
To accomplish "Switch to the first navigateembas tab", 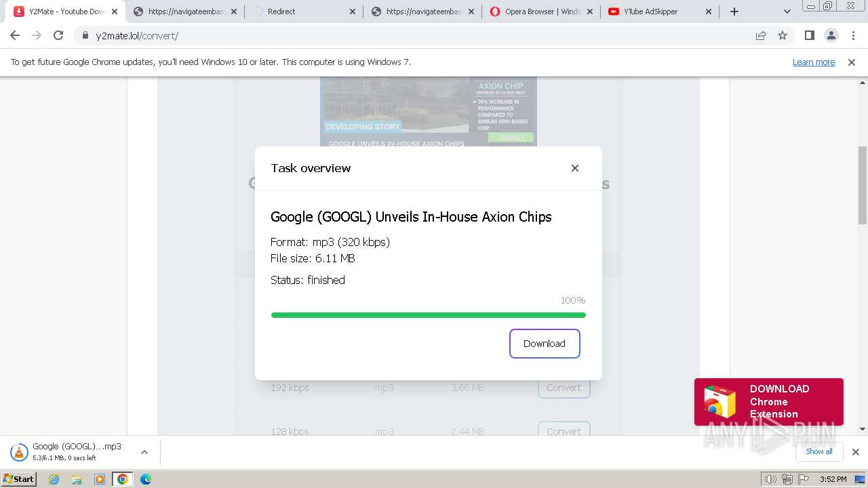I will click(x=185, y=12).
